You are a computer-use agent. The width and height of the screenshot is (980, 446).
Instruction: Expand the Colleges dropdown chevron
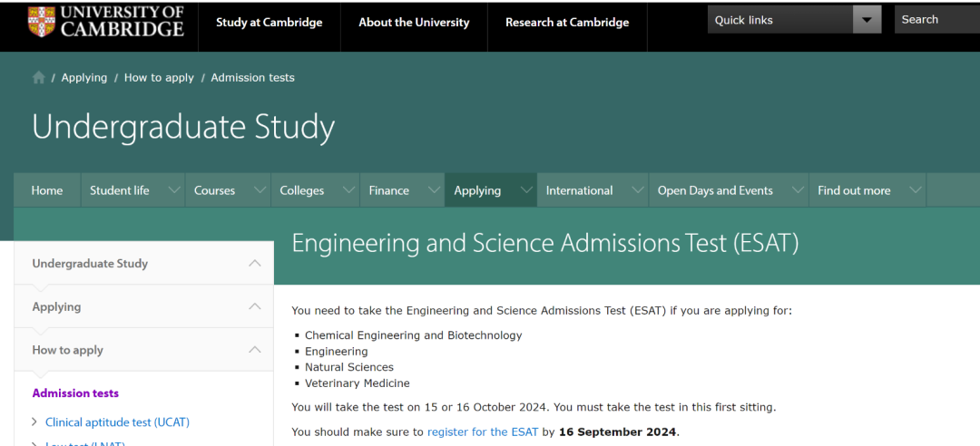click(349, 189)
